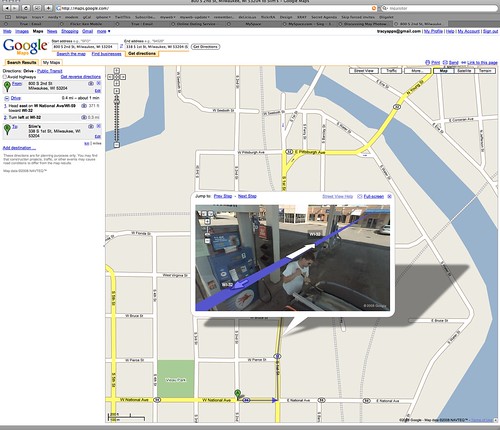Screen dimensions: 500x430
Task: Click the green start marker A on the map
Action: point(237,394)
